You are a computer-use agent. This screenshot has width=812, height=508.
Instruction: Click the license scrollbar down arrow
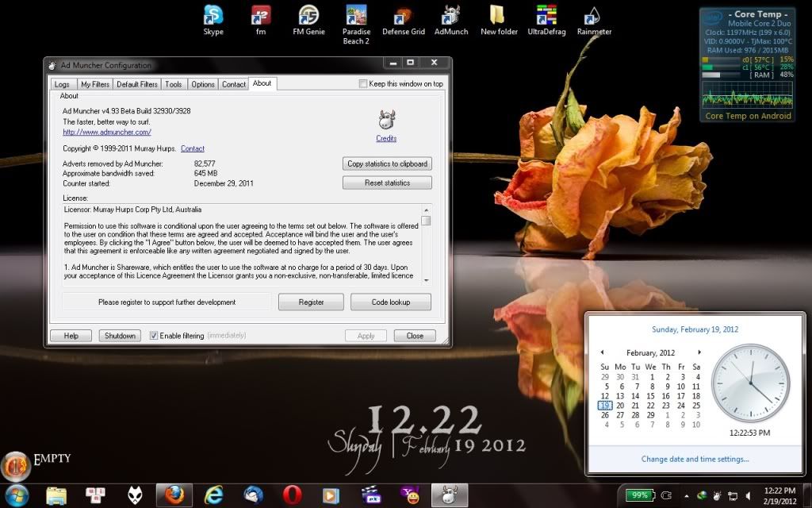tap(426, 280)
